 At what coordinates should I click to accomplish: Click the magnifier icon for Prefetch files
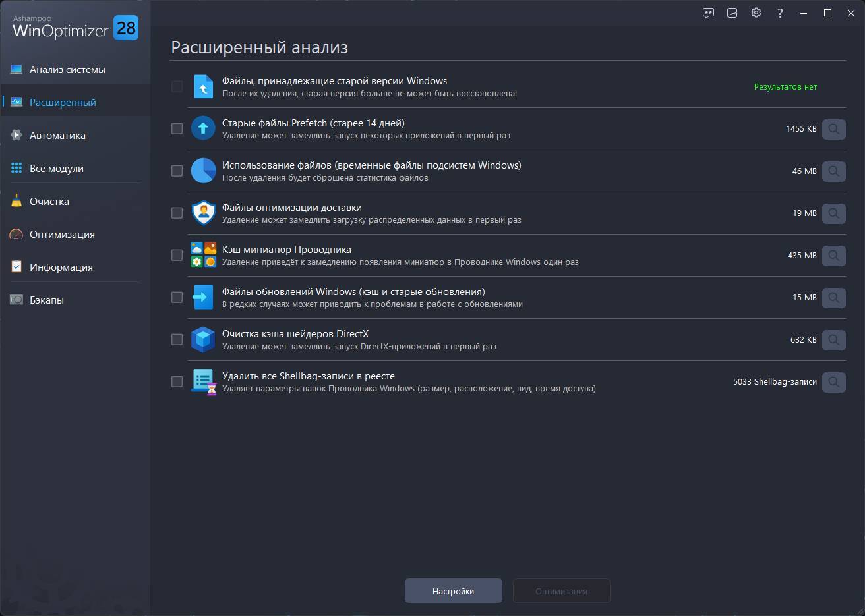pos(834,129)
